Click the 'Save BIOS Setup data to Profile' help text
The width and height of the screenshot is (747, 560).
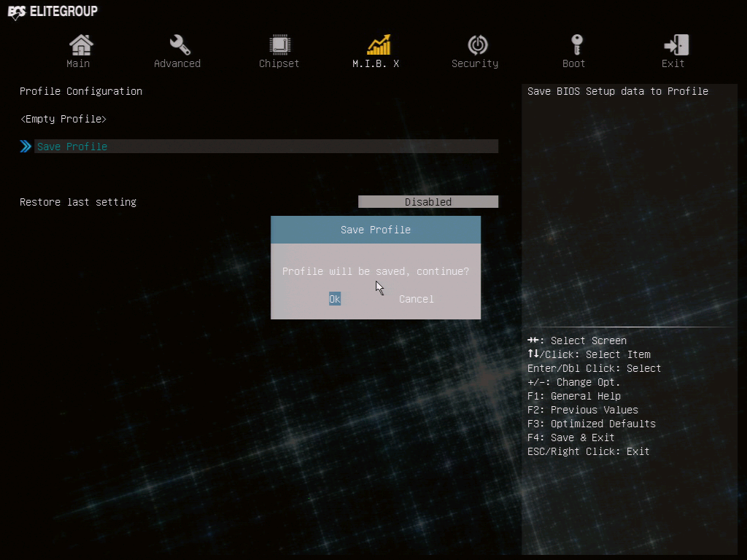coord(618,91)
